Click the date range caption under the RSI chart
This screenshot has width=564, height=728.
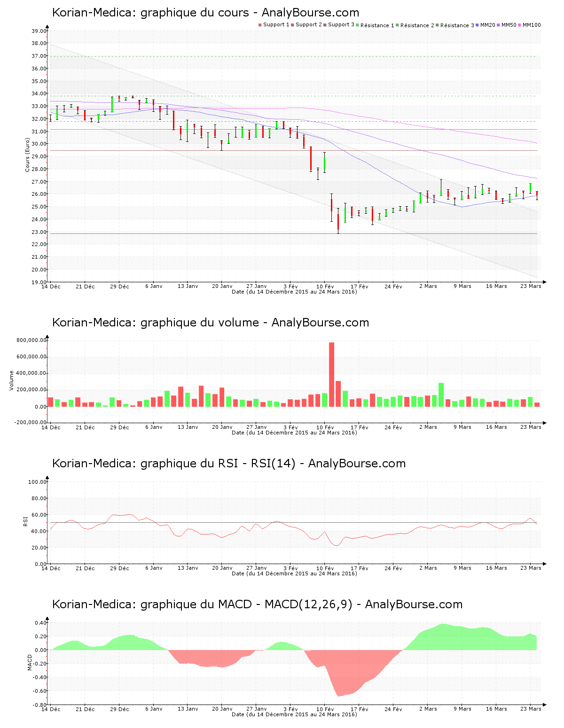click(294, 573)
